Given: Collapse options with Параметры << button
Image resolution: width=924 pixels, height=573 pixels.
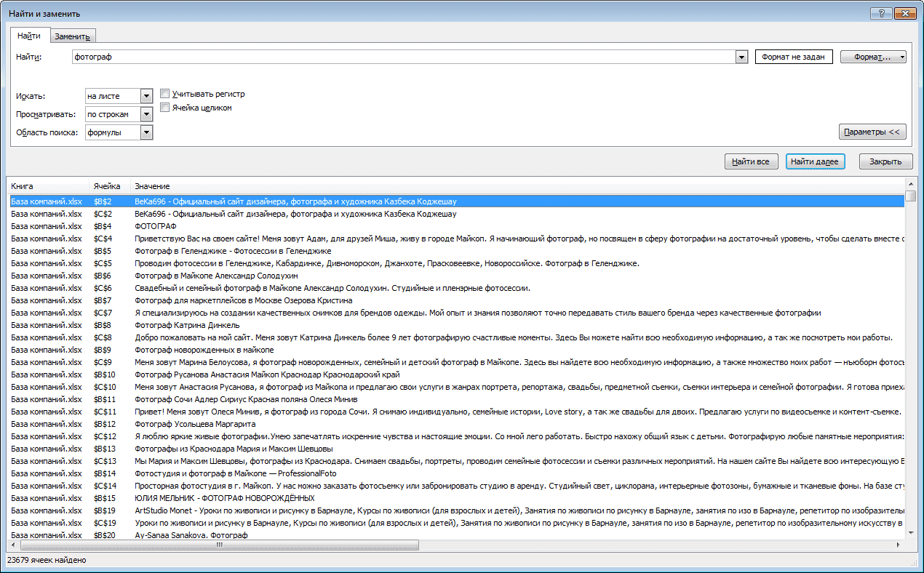Looking at the screenshot, I should pos(872,132).
